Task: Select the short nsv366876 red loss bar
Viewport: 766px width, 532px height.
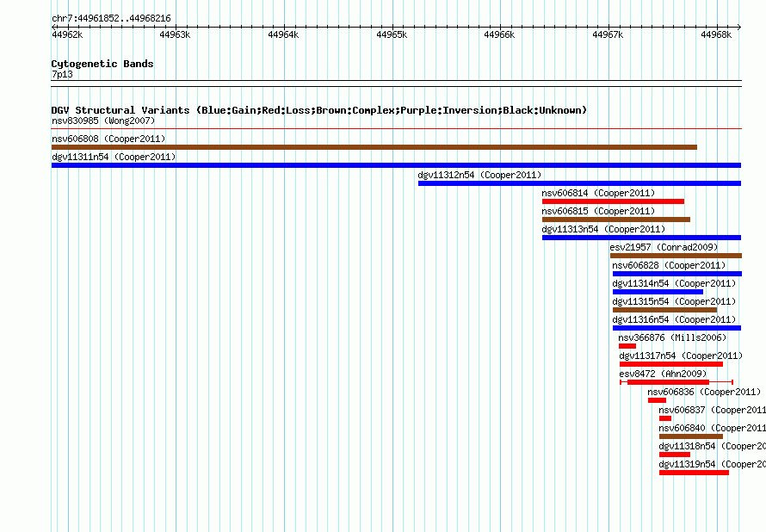Action: pos(627,346)
